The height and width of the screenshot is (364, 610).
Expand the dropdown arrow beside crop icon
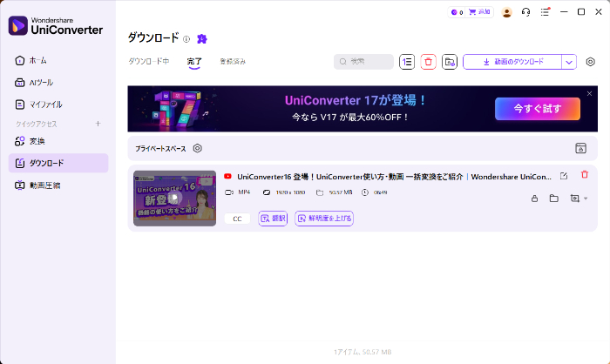(586, 199)
